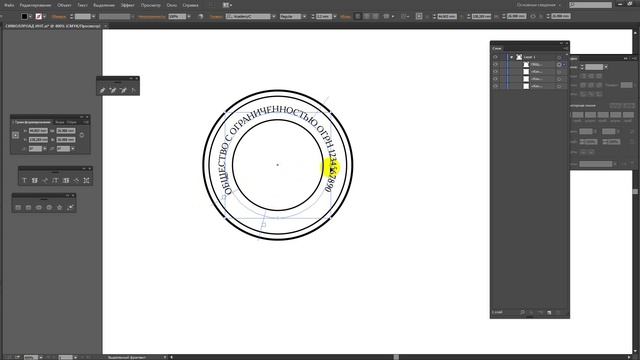This screenshot has width=640, height=360.
Task: Open the Файл menu
Action: click(9, 5)
